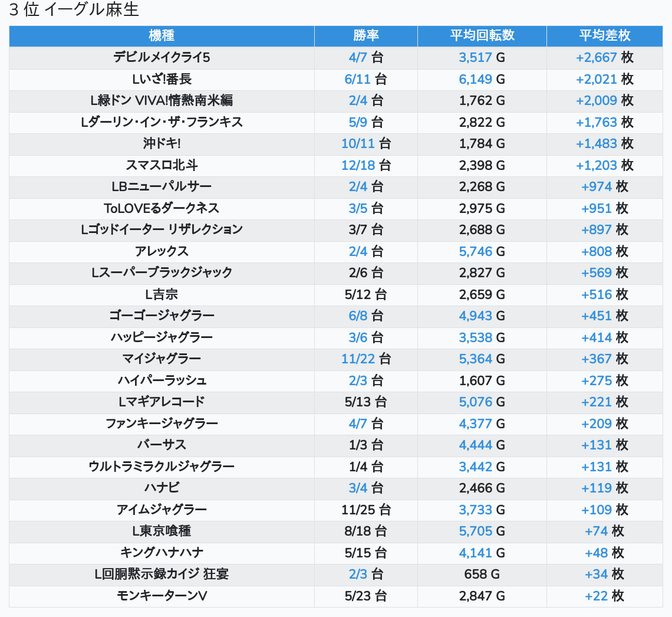Select Lダーリン・イン・ザ・フランキス machine name
This screenshot has width=672, height=617.
pyautogui.click(x=162, y=122)
